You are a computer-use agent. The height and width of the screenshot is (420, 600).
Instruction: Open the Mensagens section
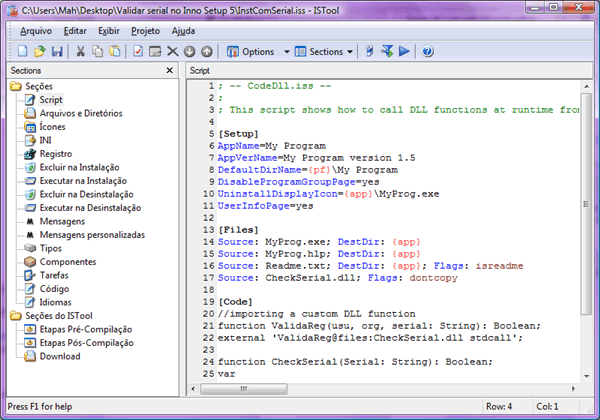(62, 221)
